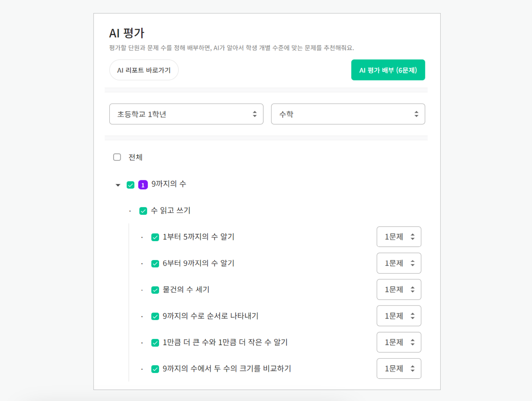The width and height of the screenshot is (532, 401).
Task: Open question count selector for 물건의 수 세기
Action: pos(399,289)
